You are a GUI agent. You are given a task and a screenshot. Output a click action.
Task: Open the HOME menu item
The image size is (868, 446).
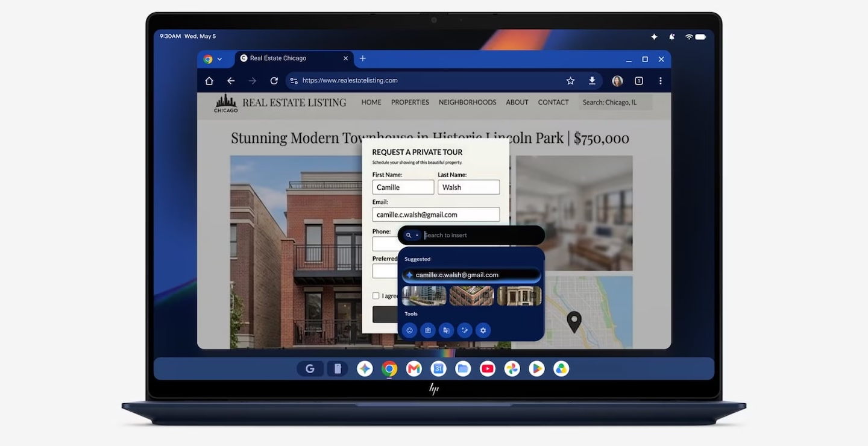coord(371,102)
